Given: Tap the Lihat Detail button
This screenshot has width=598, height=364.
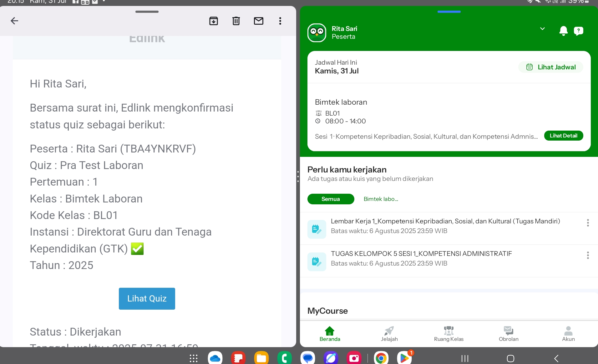Looking at the screenshot, I should (x=563, y=136).
